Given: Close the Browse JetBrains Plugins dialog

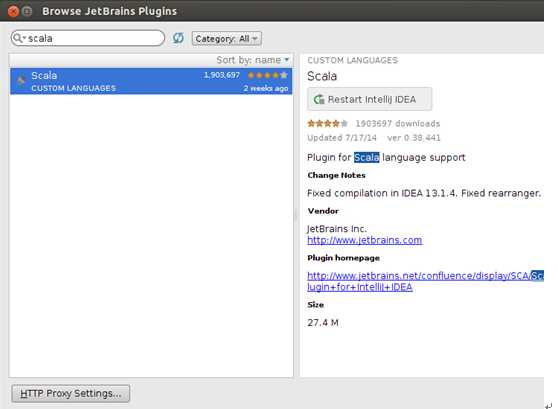Looking at the screenshot, I should 13,11.
